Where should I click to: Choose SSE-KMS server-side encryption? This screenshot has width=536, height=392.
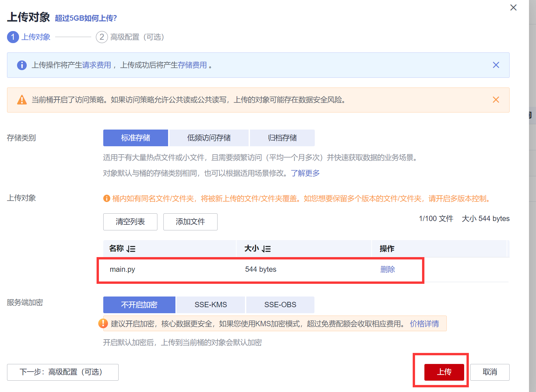pos(211,305)
